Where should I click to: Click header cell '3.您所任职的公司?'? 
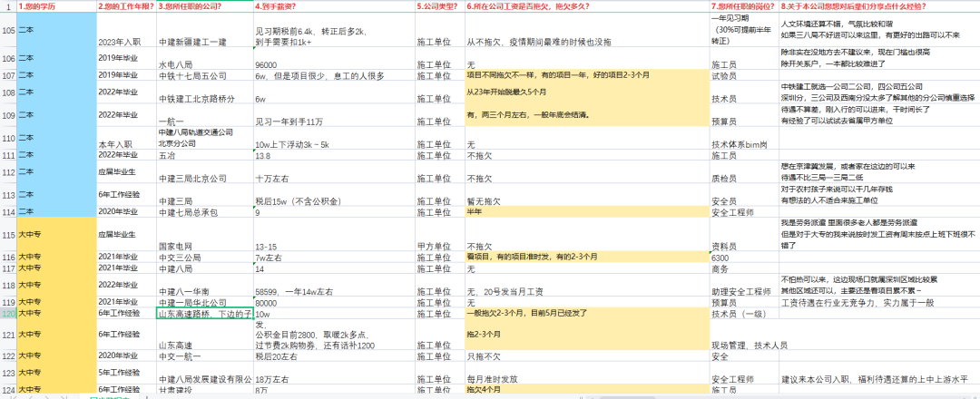pos(204,6)
